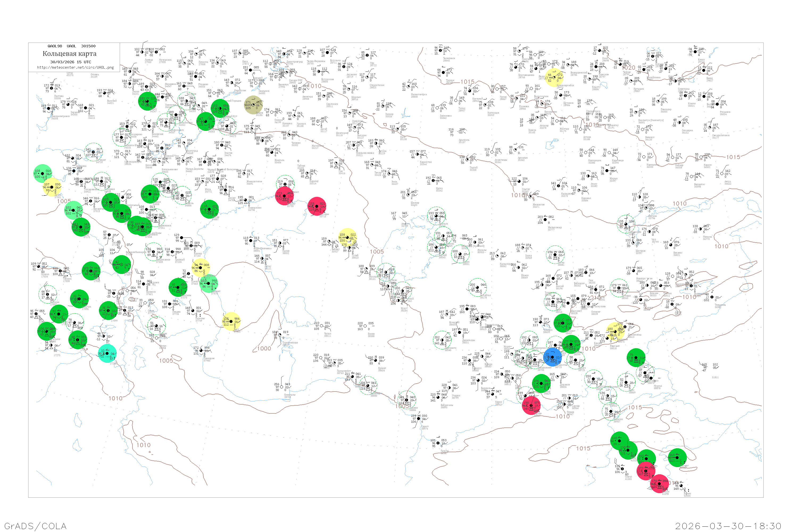Click the 1000 isobar label over Caspian
This screenshot has width=798, height=532.
click(264, 348)
